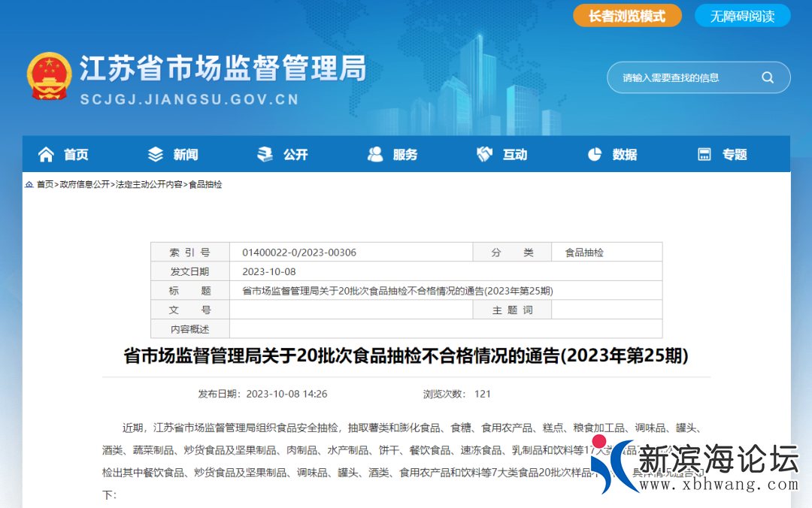Open the 服务 navigation menu
Image resolution: width=812 pixels, height=508 pixels.
pyautogui.click(x=405, y=155)
